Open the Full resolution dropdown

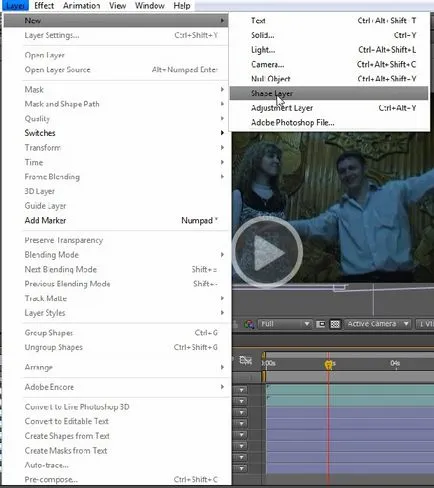(285, 324)
